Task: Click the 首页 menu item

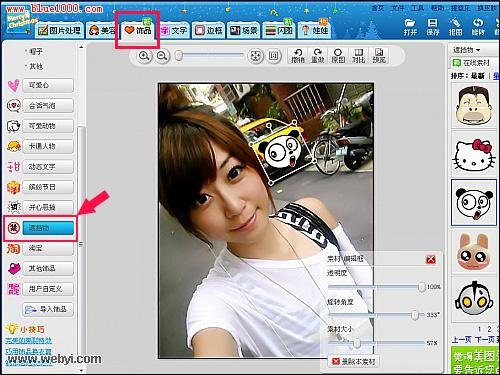Action: [378, 8]
